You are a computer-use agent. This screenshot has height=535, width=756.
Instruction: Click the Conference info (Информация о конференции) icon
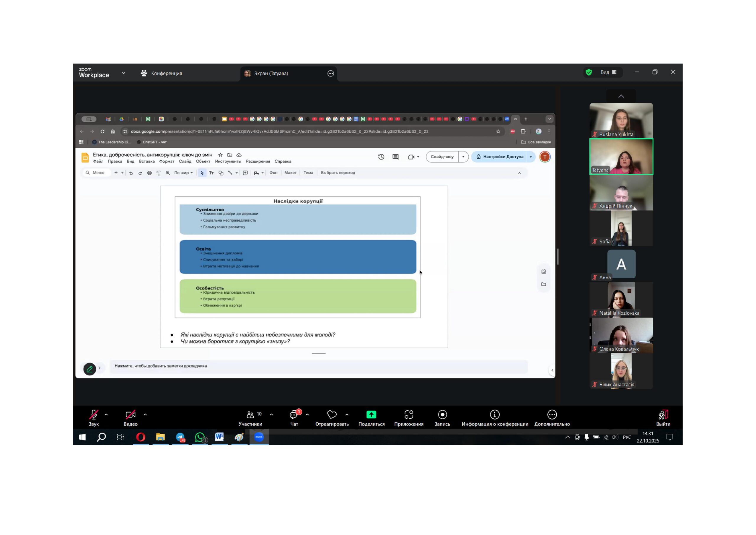495,414
